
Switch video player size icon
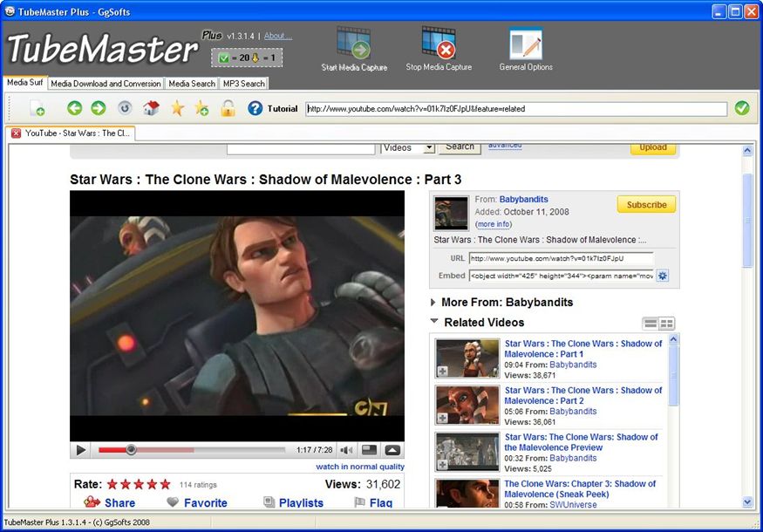click(x=370, y=450)
